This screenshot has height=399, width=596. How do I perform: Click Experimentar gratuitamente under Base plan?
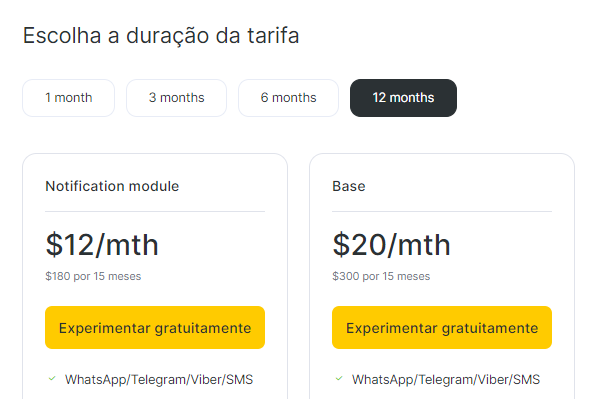pyautogui.click(x=442, y=328)
